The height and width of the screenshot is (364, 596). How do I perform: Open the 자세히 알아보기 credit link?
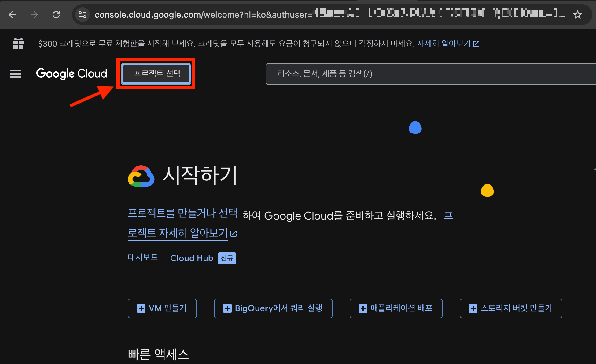pos(444,44)
